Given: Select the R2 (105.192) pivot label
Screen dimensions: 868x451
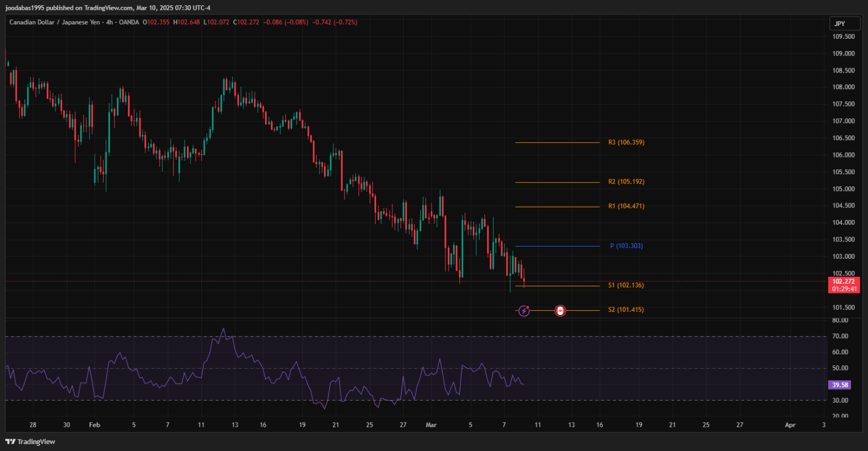Looking at the screenshot, I should [x=626, y=182].
